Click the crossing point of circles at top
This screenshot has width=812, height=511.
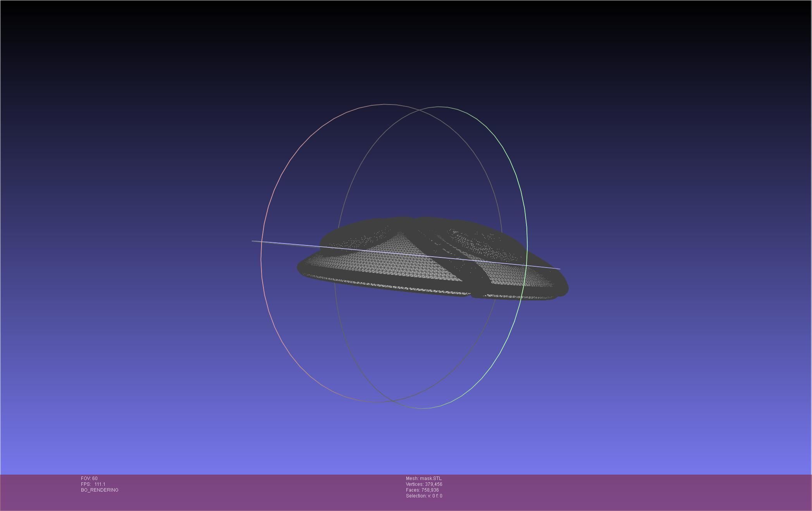[x=419, y=111]
